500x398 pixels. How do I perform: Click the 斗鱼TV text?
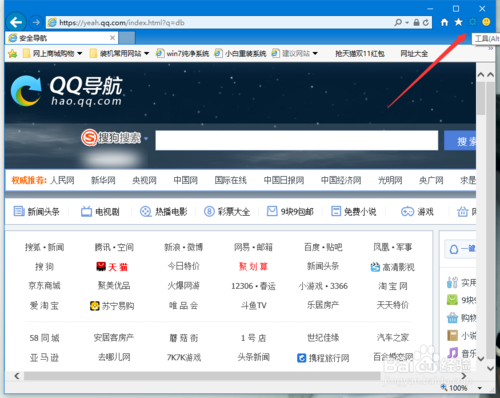pyautogui.click(x=253, y=305)
